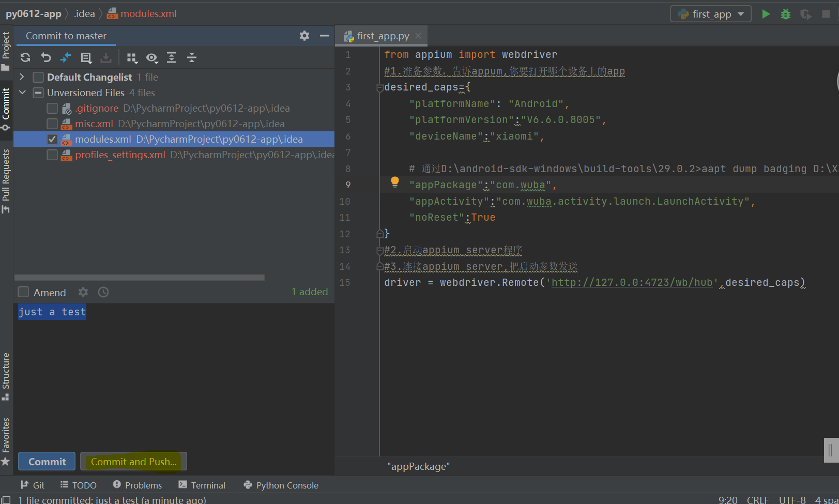Fold the comment block at line 13
The image size is (839, 504).
380,251
